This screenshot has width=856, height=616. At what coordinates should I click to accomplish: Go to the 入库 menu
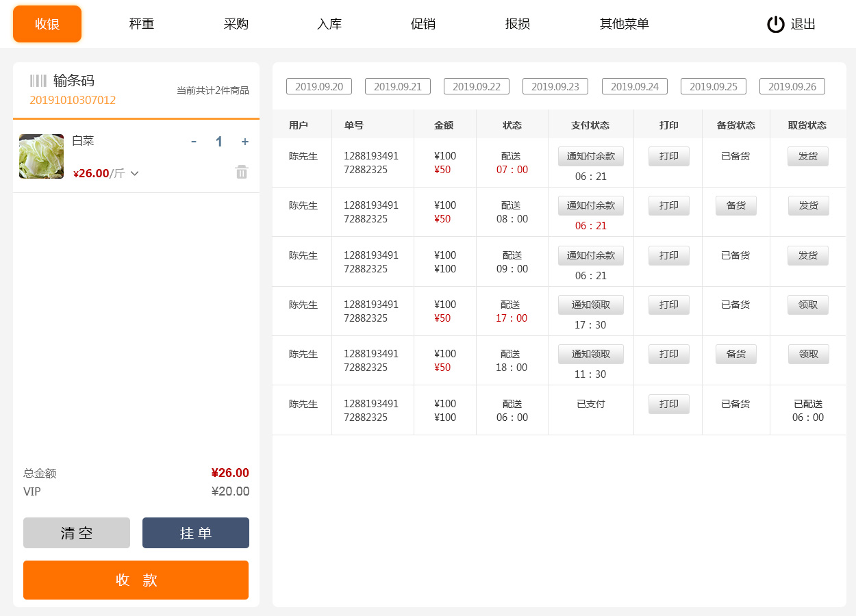[329, 24]
